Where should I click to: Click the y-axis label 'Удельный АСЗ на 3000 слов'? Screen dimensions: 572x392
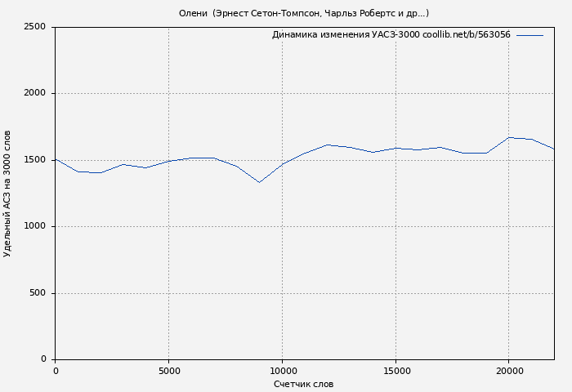point(7,194)
